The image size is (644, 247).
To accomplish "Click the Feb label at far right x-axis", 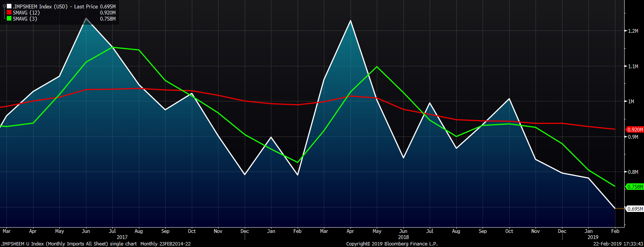I will 615,231.
